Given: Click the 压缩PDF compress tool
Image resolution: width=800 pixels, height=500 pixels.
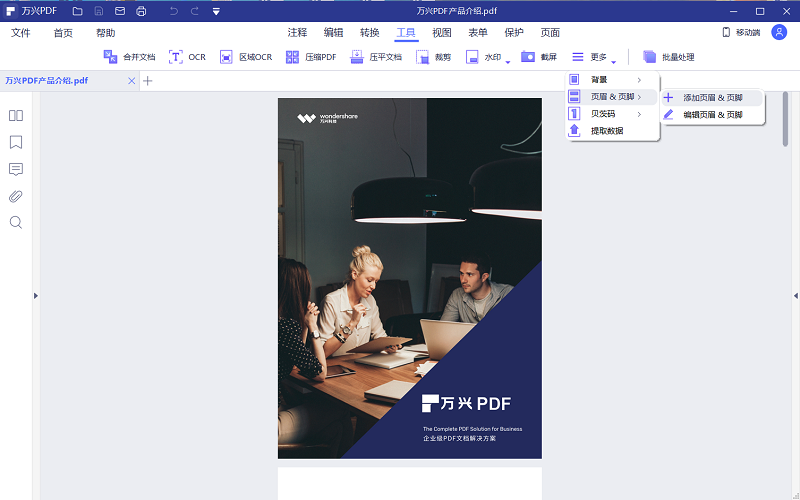Looking at the screenshot, I should [311, 57].
